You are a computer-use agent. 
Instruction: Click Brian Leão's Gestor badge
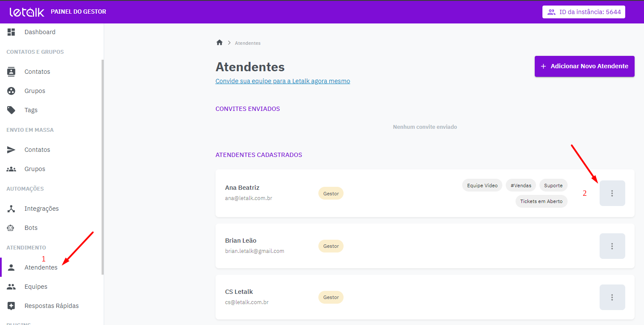pyautogui.click(x=331, y=246)
